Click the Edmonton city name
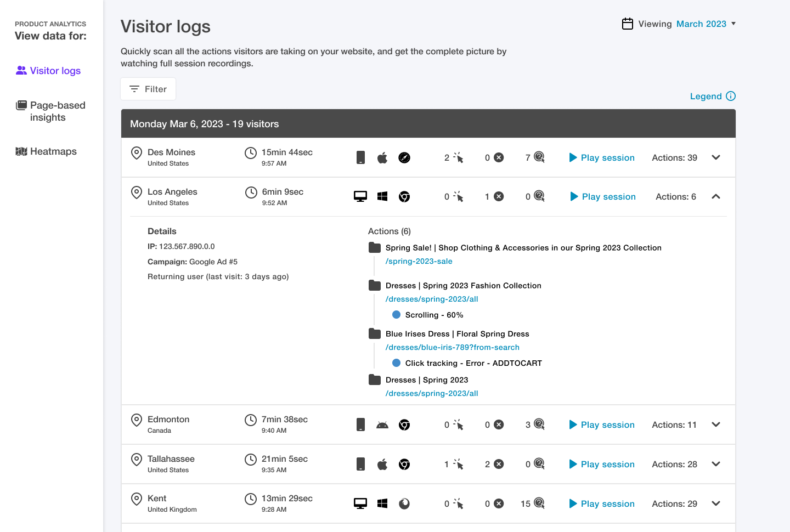Viewport: 790px width, 532px height. (x=168, y=420)
